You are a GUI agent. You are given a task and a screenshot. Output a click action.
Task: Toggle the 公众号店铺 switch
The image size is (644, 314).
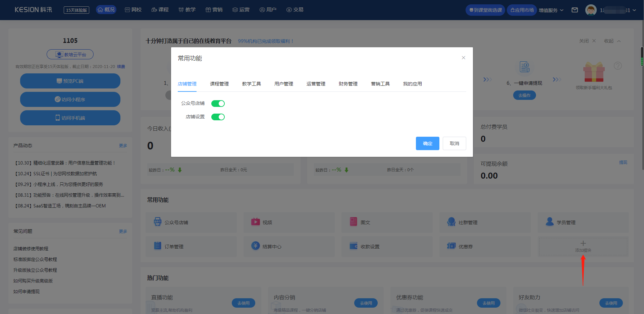[218, 104]
